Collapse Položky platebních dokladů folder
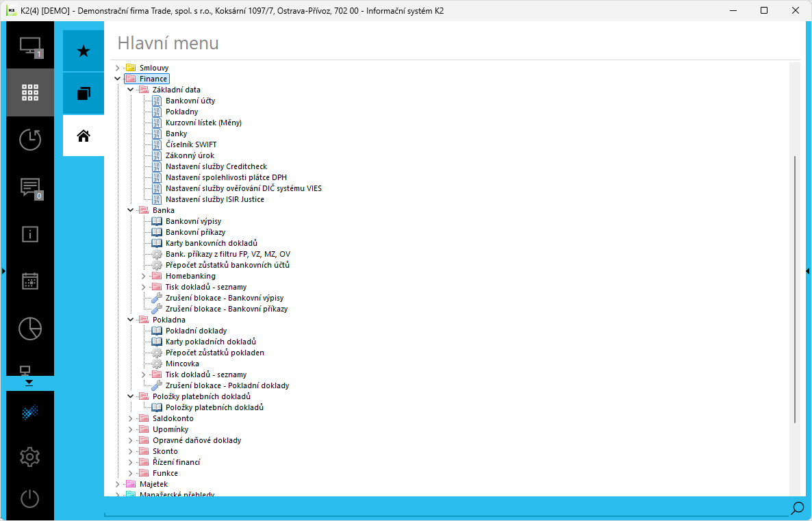The image size is (812, 521). (131, 396)
